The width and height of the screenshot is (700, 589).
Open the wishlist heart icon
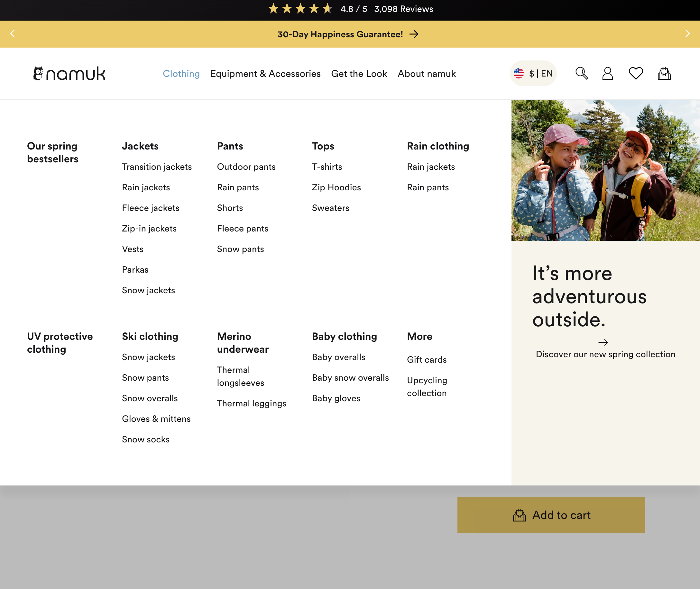click(x=636, y=73)
